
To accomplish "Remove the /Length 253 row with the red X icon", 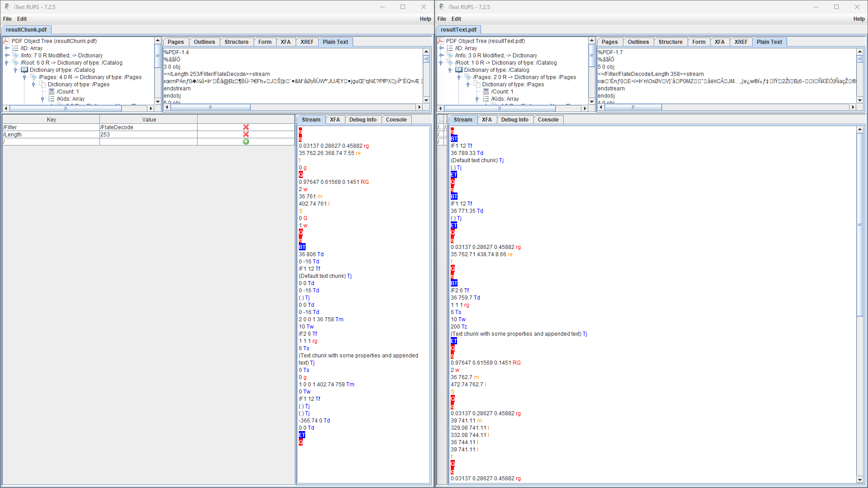I will tap(246, 134).
